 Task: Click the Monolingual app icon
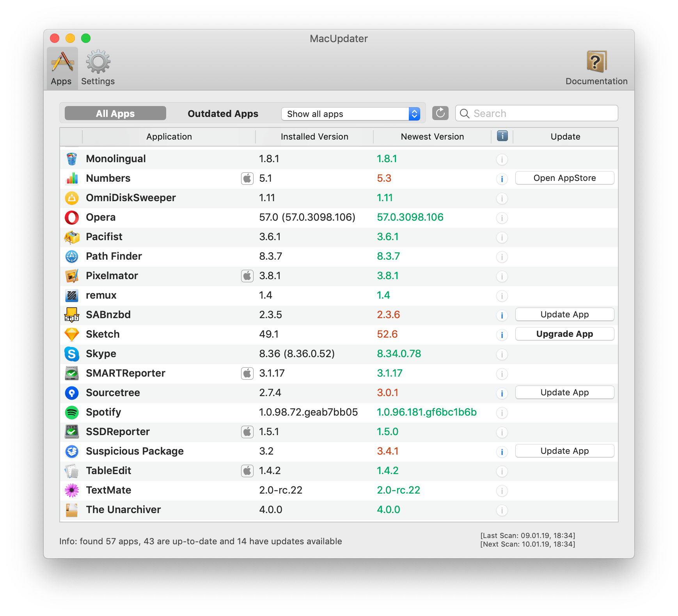72,159
